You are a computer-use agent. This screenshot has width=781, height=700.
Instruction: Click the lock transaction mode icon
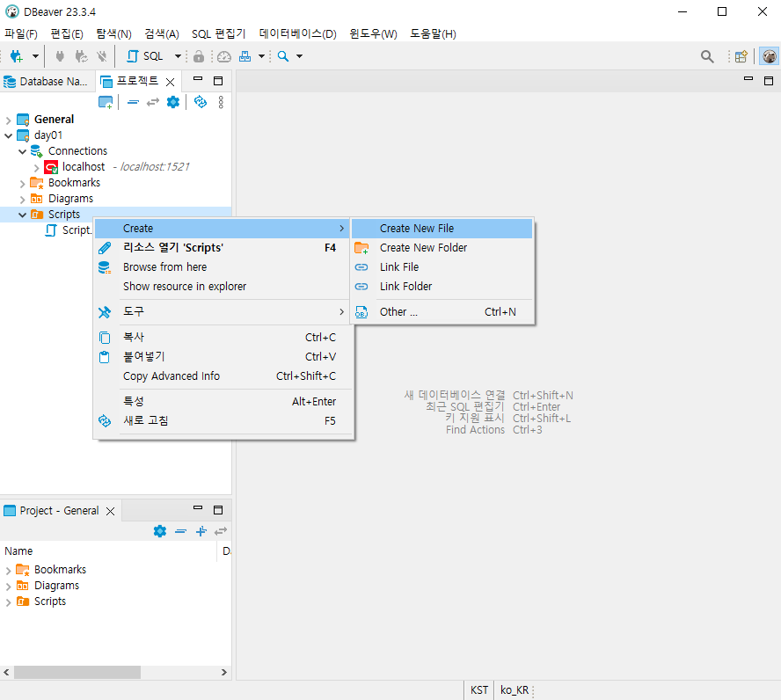click(199, 56)
